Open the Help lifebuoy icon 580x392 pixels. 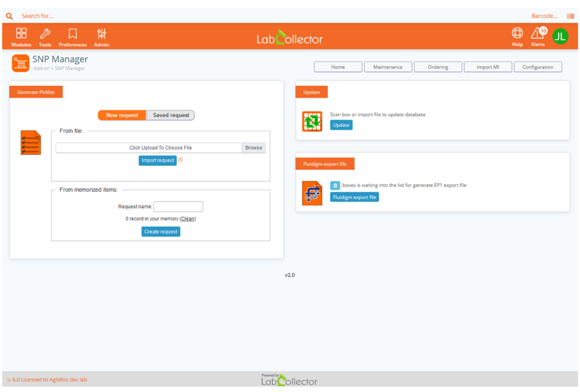point(517,33)
